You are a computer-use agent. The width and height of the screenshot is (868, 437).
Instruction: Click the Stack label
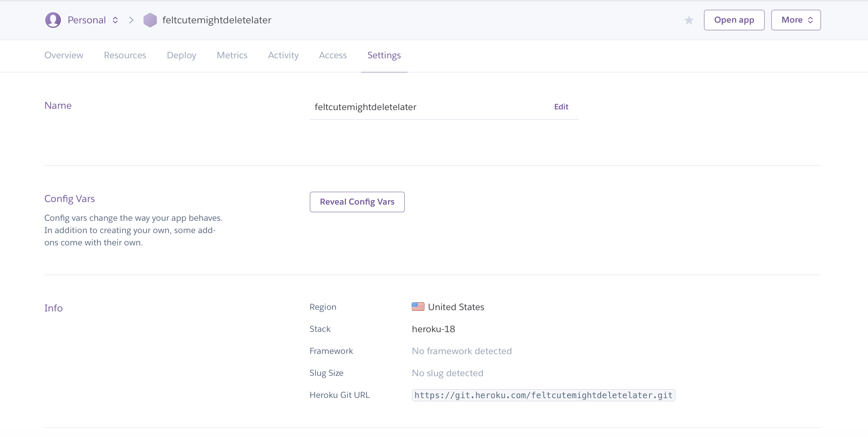click(x=320, y=329)
